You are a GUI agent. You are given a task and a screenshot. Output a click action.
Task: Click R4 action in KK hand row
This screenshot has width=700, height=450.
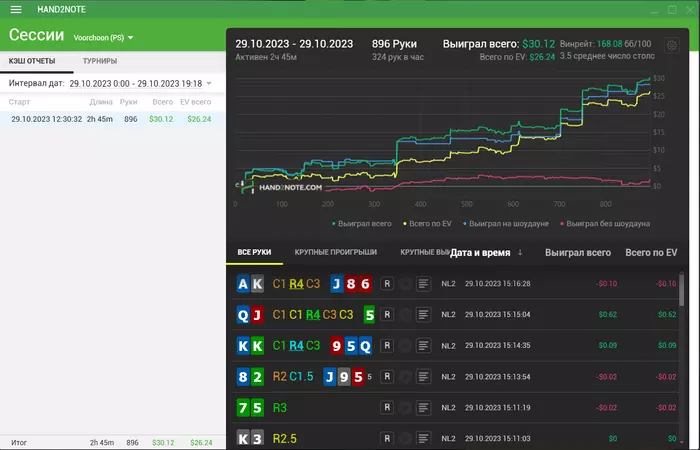pos(296,346)
